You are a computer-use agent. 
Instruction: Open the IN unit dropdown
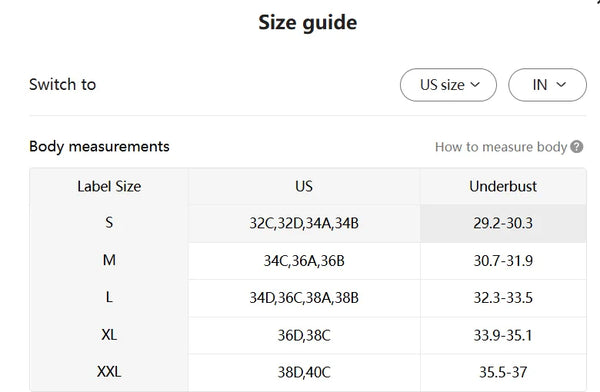click(547, 85)
